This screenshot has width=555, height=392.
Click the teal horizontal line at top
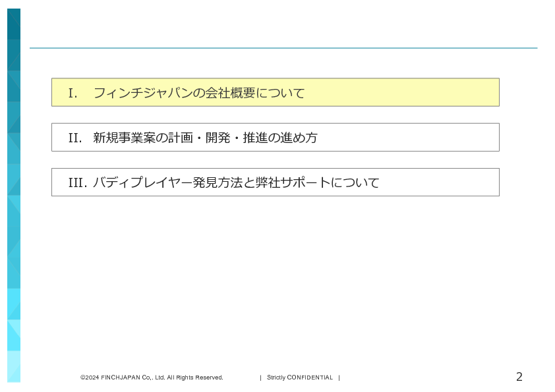[x=283, y=48]
